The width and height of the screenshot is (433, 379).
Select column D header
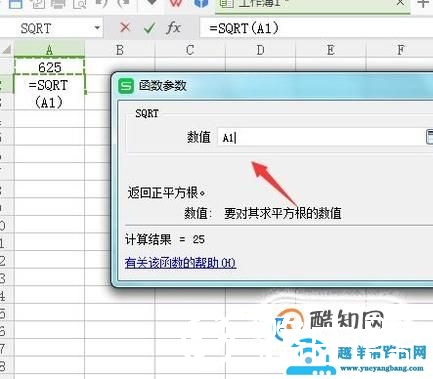click(260, 50)
